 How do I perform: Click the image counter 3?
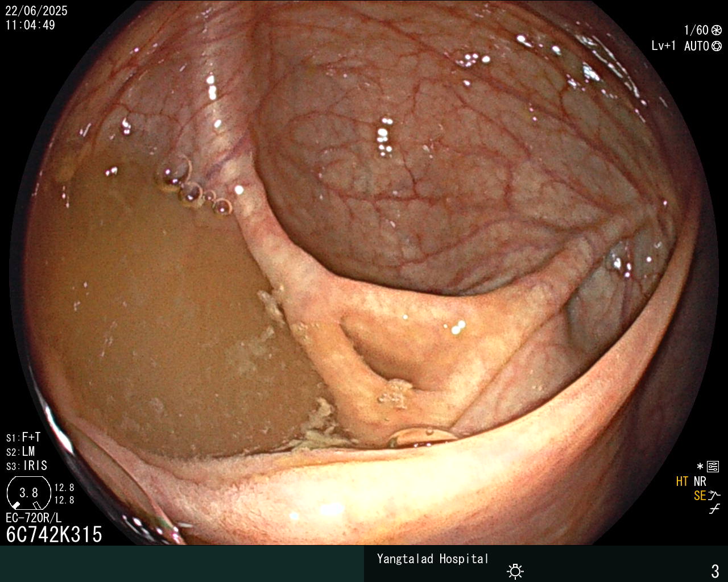tap(715, 571)
